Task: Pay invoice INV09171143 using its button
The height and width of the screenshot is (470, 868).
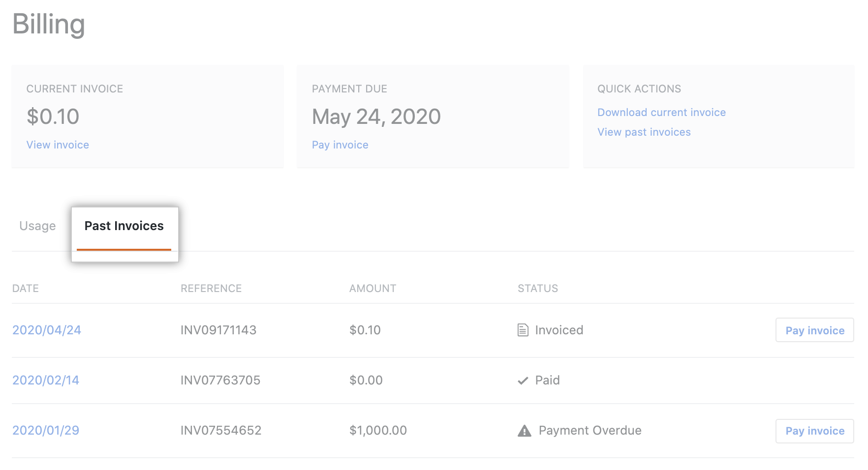Action: (x=814, y=330)
